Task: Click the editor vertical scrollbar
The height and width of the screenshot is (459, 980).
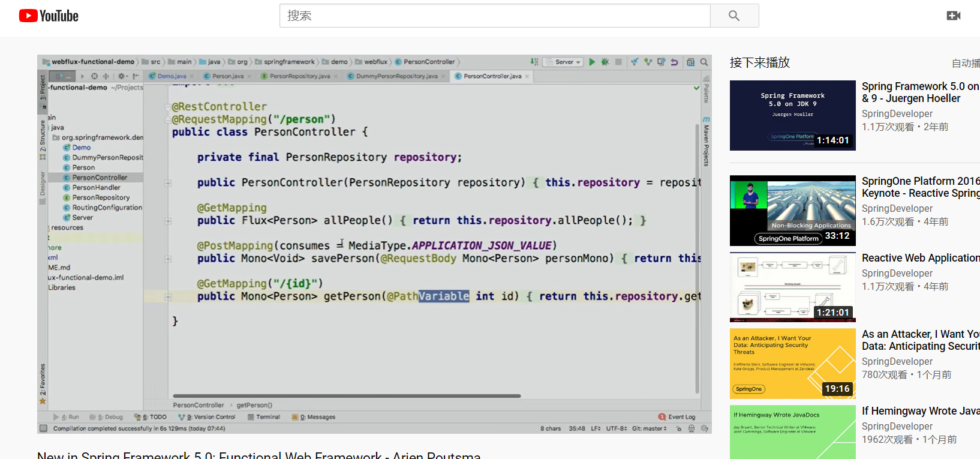Action: (x=698, y=258)
